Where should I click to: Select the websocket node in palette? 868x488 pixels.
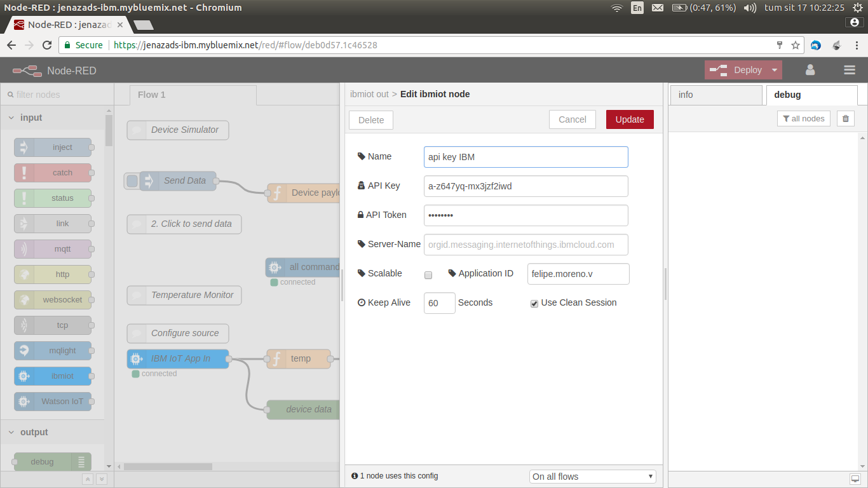click(x=53, y=300)
